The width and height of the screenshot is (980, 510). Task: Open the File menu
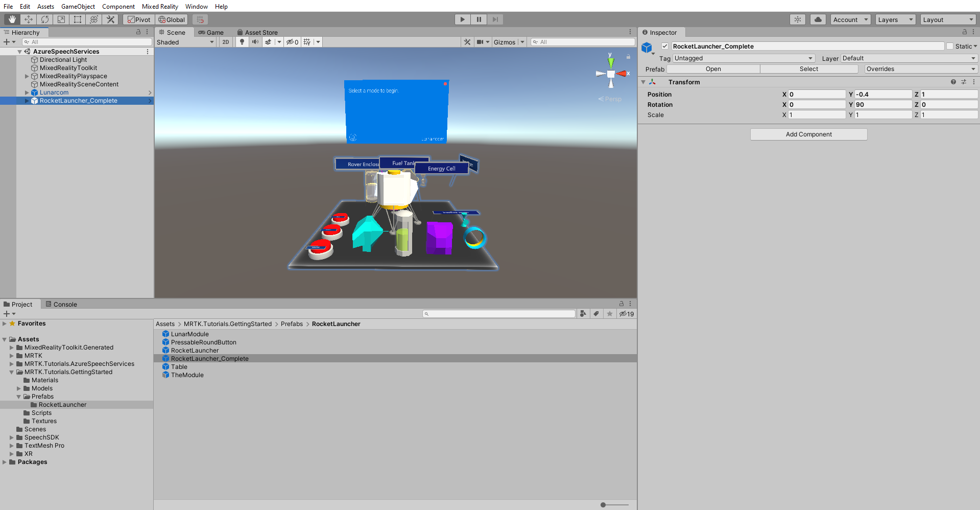click(8, 6)
